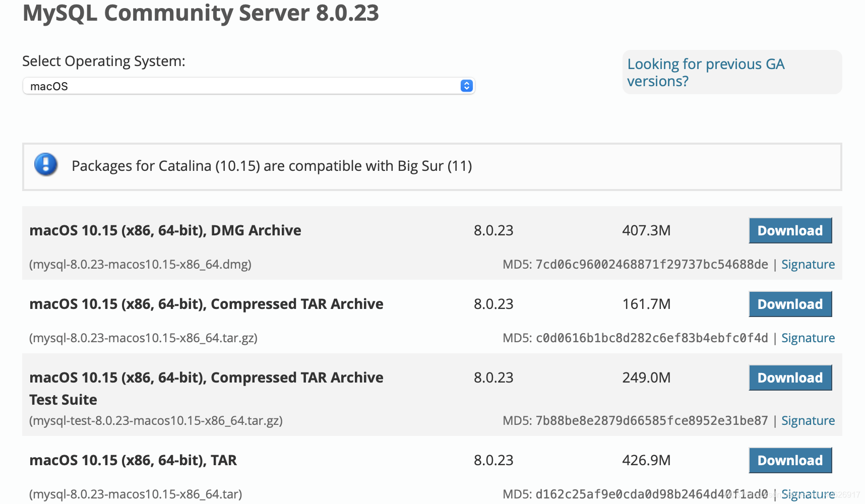Click the size value '161.7M'
This screenshot has height=504, width=865.
(646, 304)
